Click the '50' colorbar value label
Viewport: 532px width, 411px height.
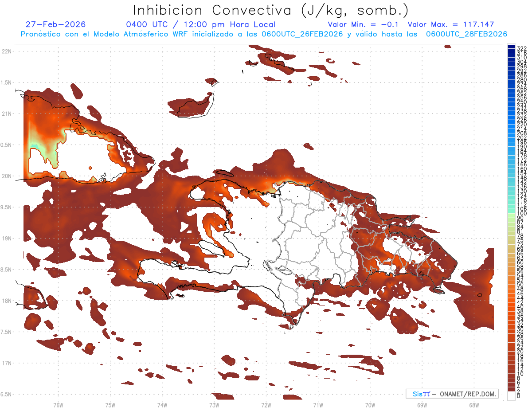click(x=520, y=285)
